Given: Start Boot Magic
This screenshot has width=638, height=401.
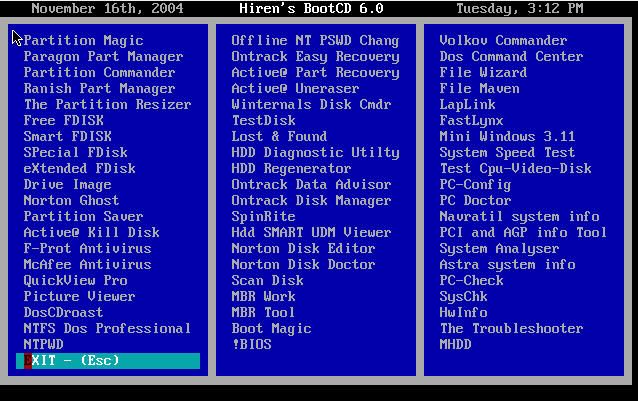Looking at the screenshot, I should [x=271, y=328].
